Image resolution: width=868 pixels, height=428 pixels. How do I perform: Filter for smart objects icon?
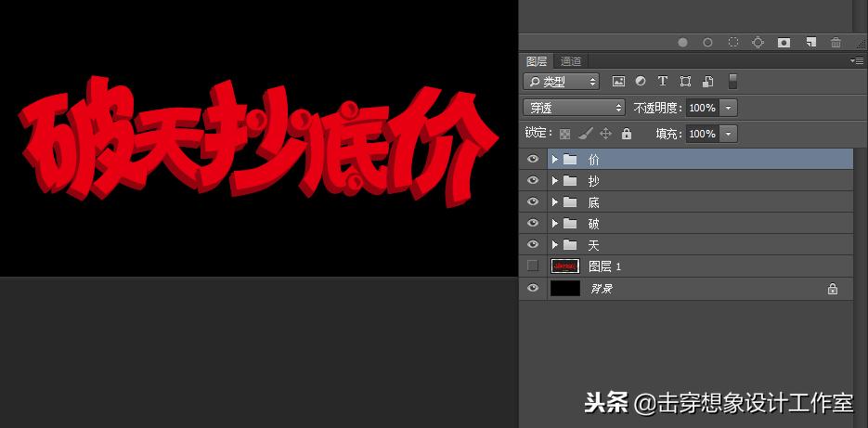click(x=707, y=82)
